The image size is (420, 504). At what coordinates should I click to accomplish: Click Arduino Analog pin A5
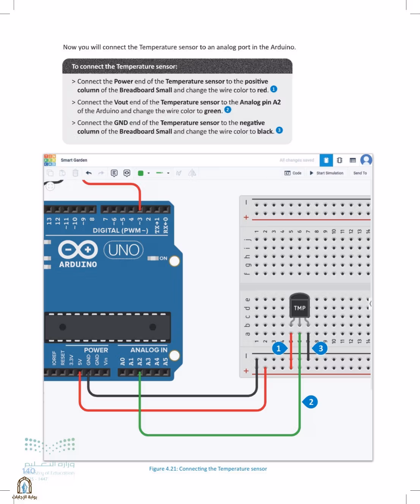point(166,373)
